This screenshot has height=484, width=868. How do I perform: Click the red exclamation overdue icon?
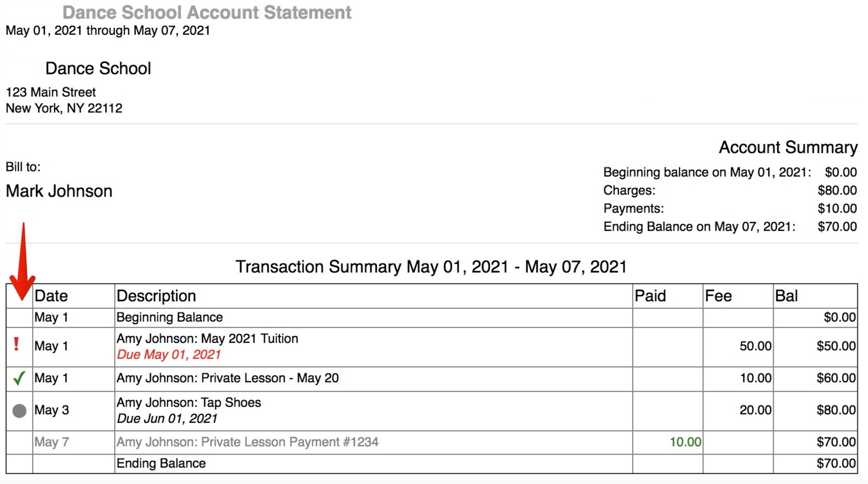click(x=16, y=344)
